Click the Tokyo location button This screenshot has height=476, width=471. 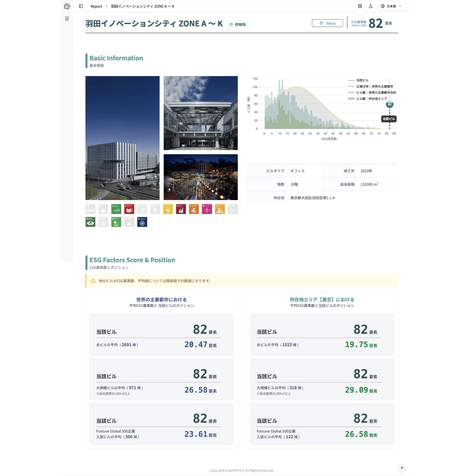pyautogui.click(x=327, y=23)
